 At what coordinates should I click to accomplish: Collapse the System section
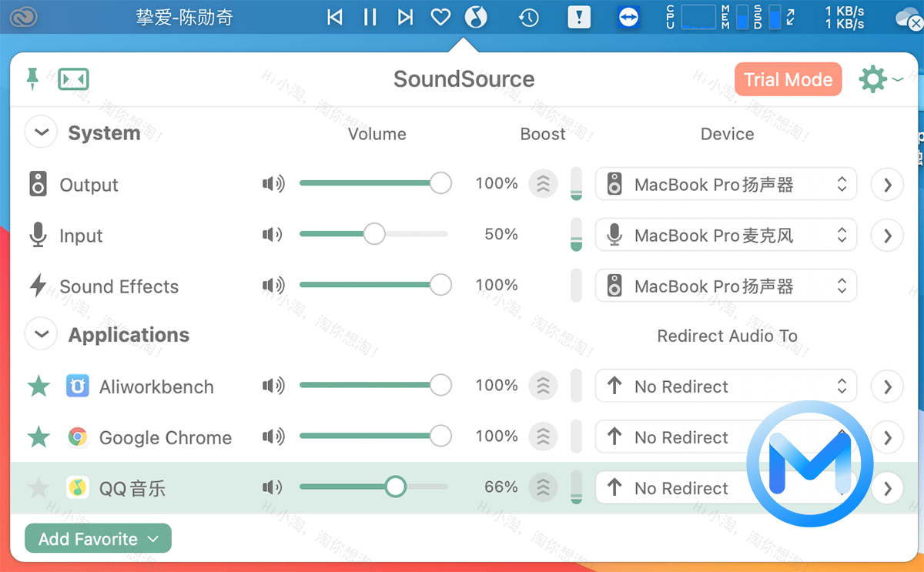tap(41, 132)
